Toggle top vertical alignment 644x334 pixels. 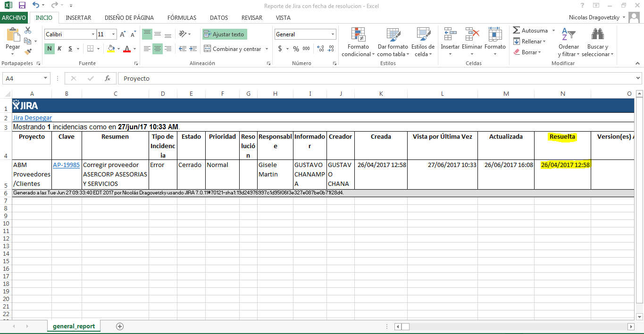pos(147,34)
